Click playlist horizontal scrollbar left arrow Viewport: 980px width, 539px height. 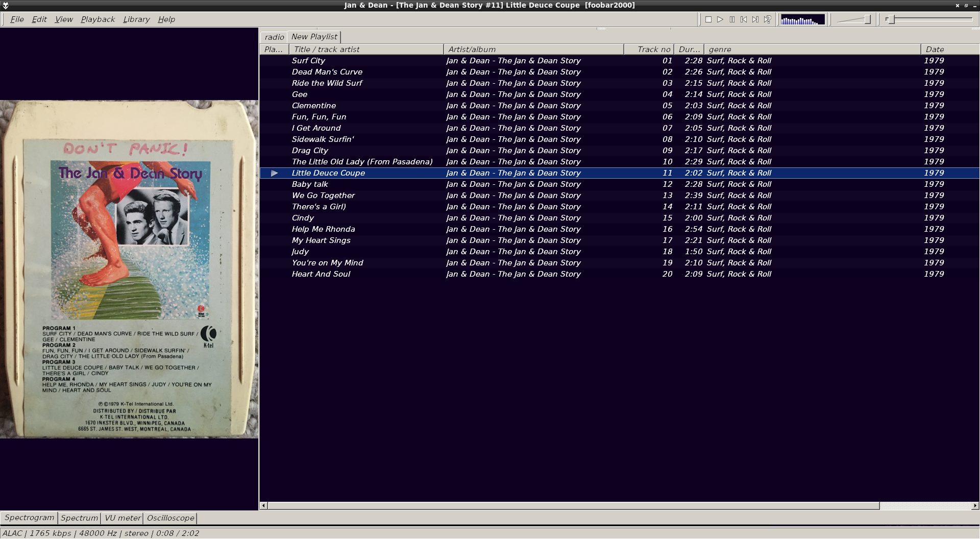pyautogui.click(x=263, y=506)
